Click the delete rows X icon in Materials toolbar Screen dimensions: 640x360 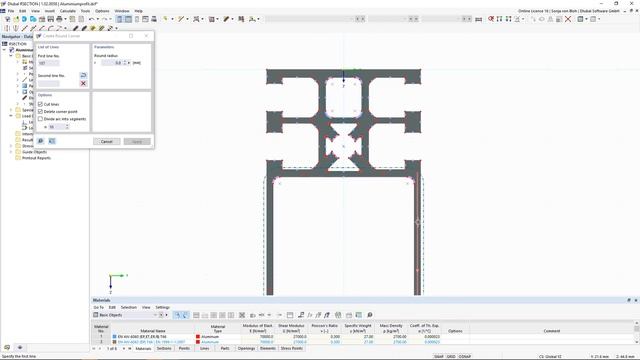[x=242, y=315]
